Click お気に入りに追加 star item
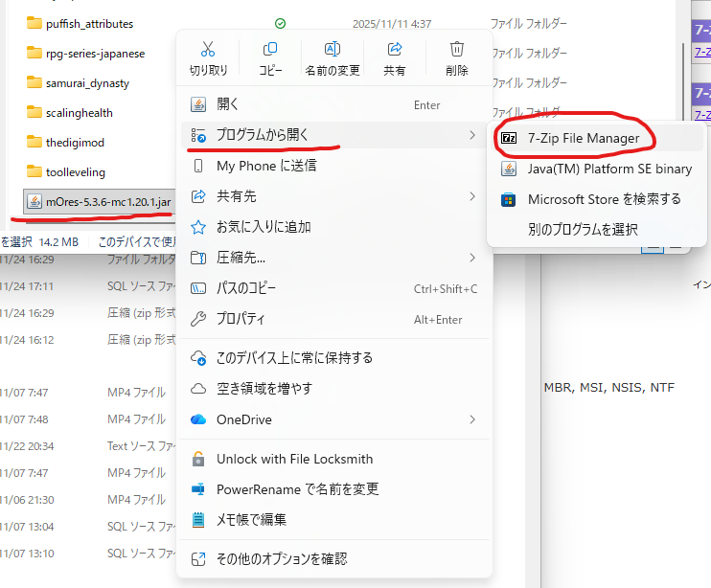The image size is (711, 588). coord(264,227)
